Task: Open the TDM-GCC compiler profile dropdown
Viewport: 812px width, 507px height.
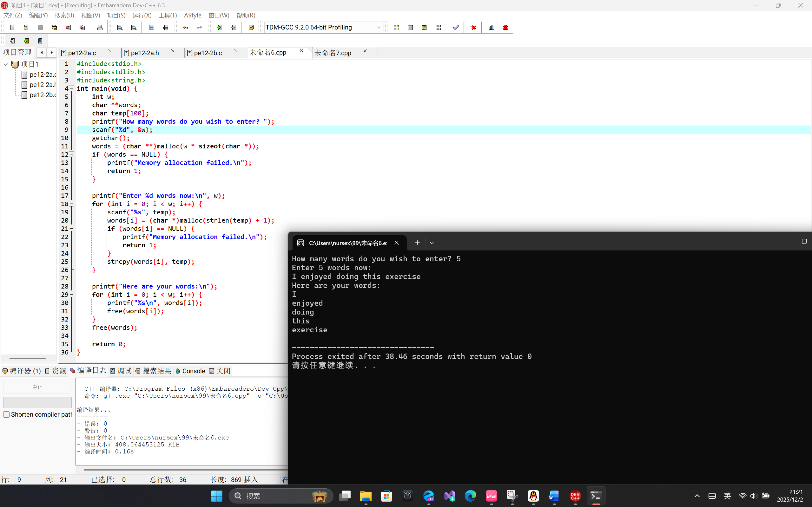Action: (379, 28)
